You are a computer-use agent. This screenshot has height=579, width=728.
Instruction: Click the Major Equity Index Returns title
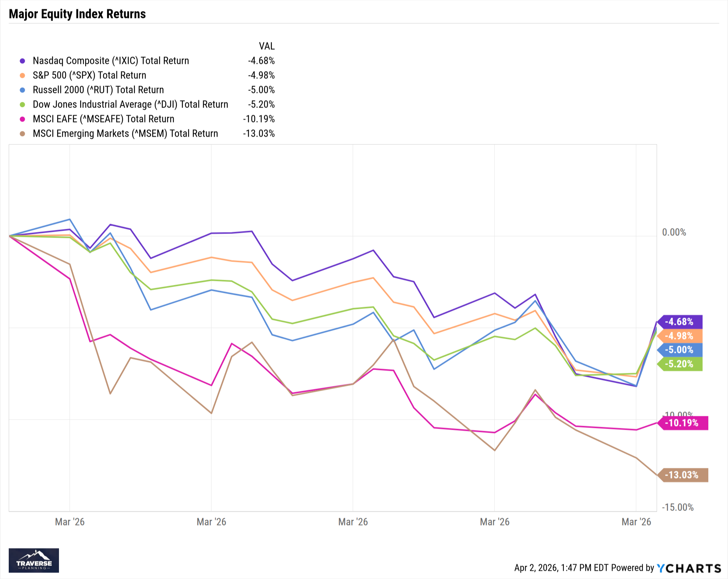[77, 14]
